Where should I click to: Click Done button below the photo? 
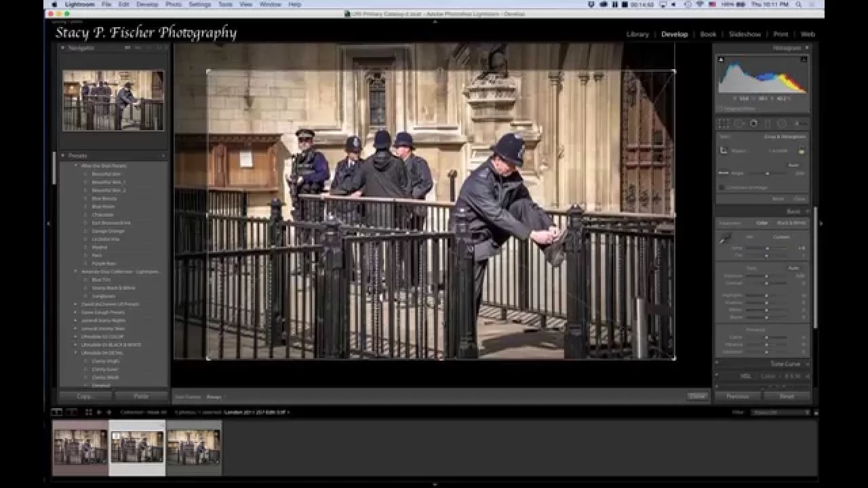[x=697, y=396]
